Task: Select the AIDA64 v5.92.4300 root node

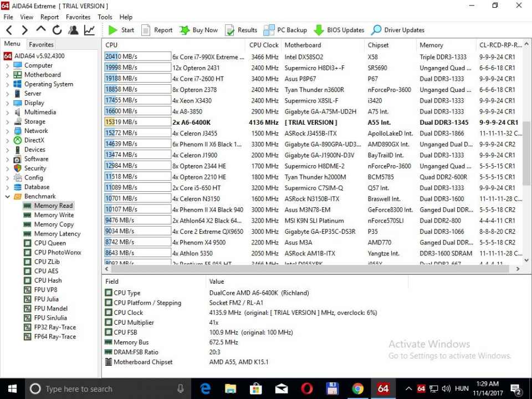Action: click(39, 56)
